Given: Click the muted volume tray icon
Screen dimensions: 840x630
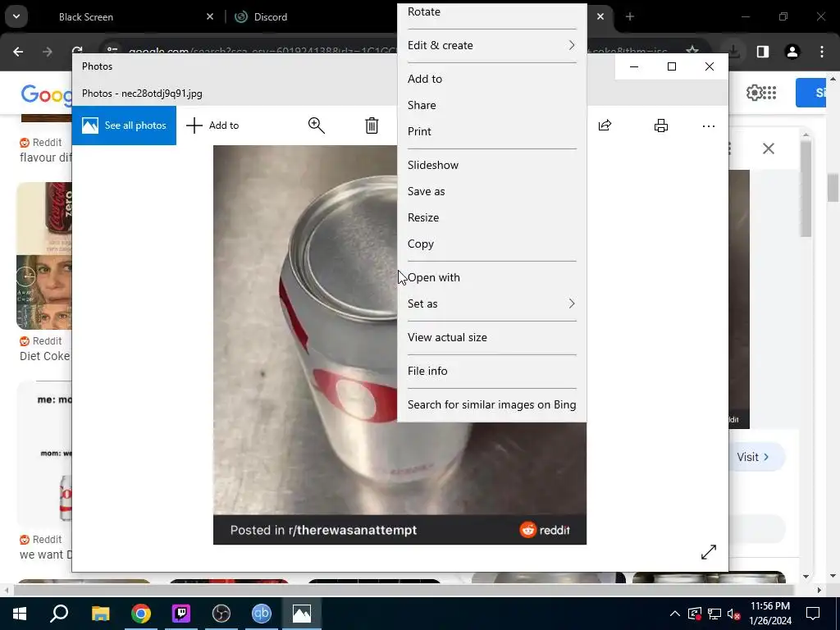Looking at the screenshot, I should (x=734, y=614).
